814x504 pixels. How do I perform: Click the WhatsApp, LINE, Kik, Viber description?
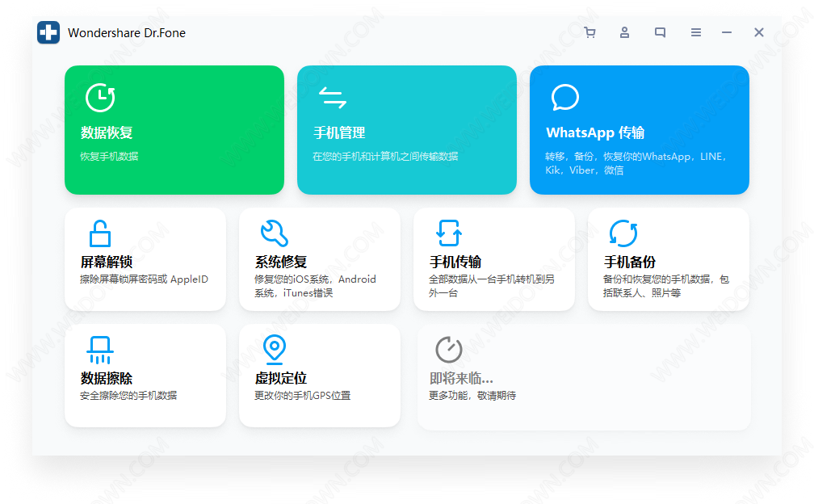636,163
